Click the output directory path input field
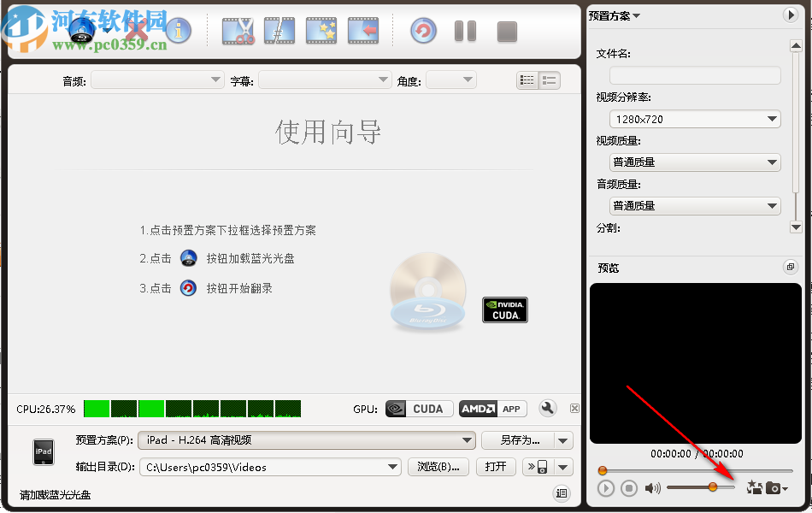 click(x=265, y=467)
